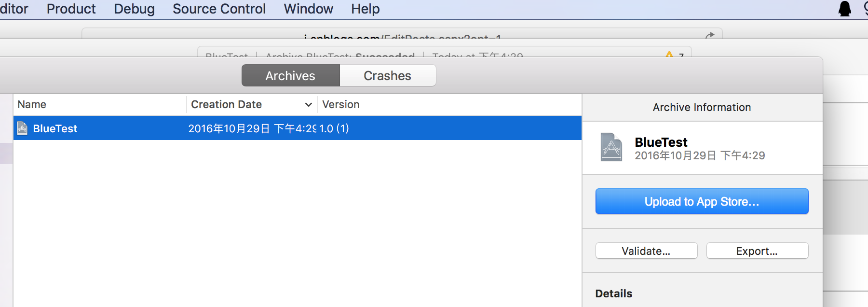The image size is (868, 307).
Task: Click the BlueTest archive file icon in list
Action: (22, 128)
